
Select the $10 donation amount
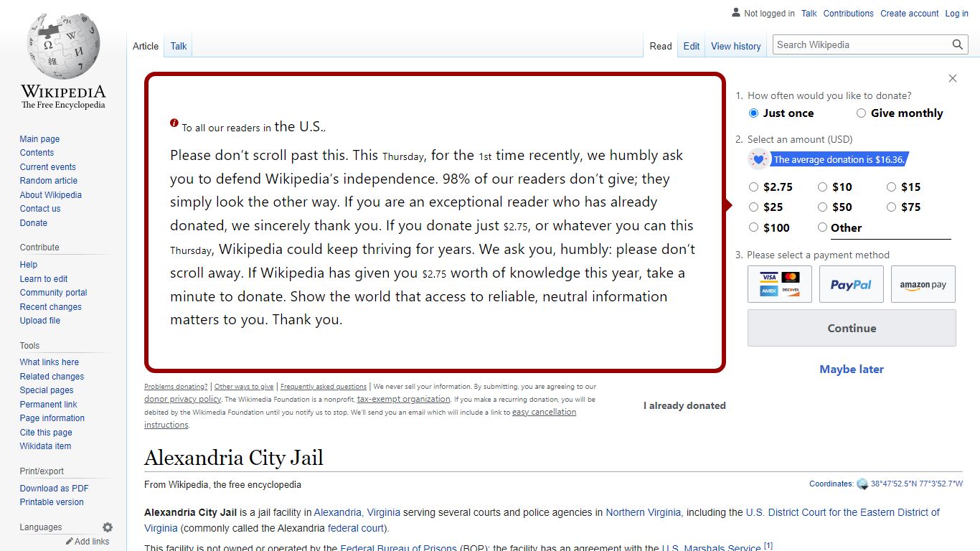(822, 187)
